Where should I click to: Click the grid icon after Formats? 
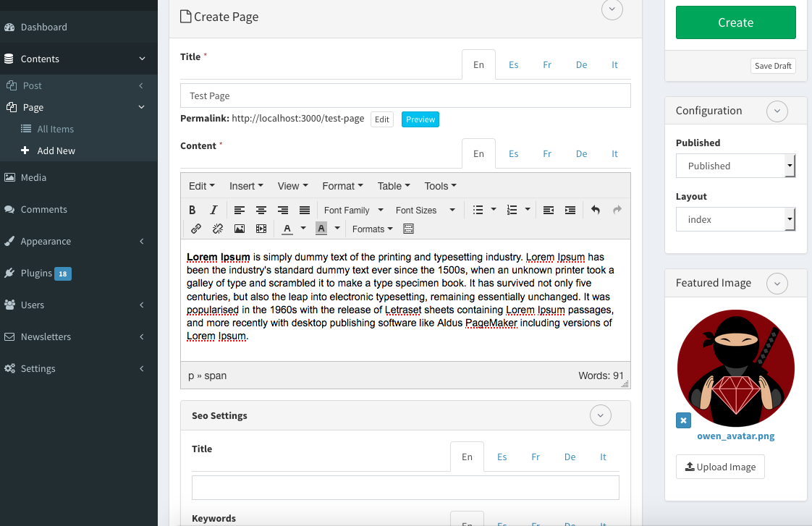(x=408, y=229)
